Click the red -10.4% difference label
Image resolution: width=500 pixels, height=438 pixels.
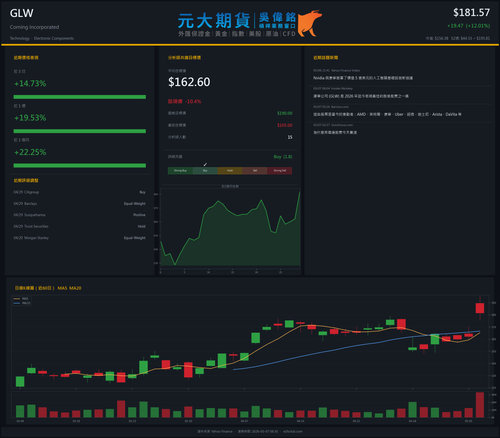[185, 101]
